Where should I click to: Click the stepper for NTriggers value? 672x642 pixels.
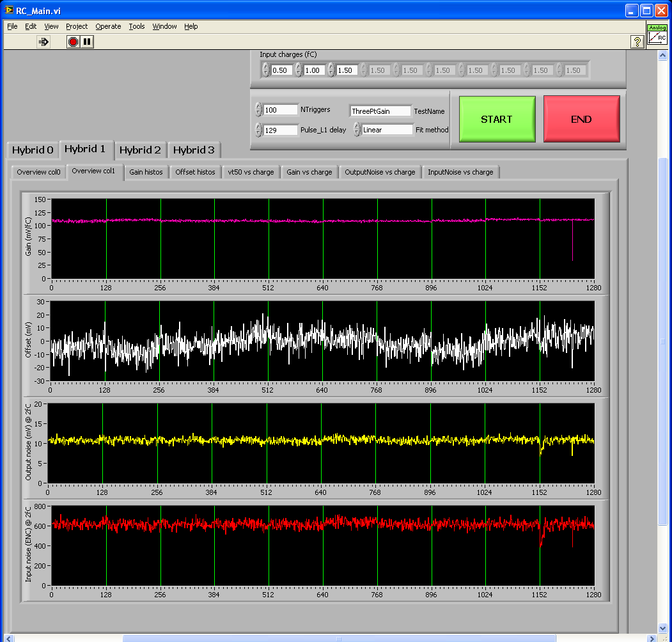[258, 110]
